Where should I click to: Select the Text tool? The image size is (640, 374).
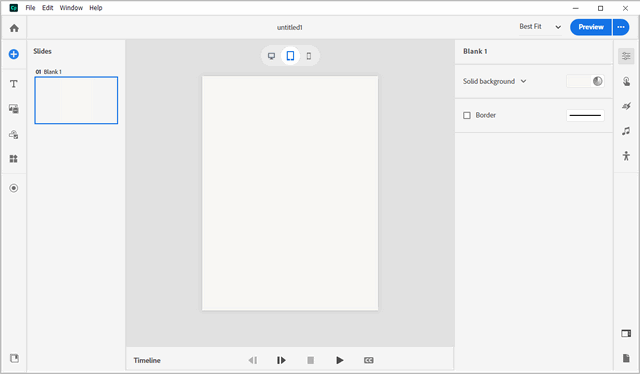pyautogui.click(x=14, y=84)
